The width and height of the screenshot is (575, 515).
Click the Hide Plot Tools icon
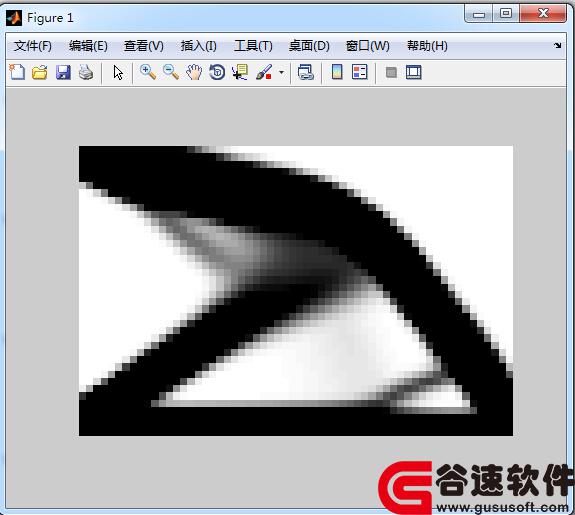(391, 72)
